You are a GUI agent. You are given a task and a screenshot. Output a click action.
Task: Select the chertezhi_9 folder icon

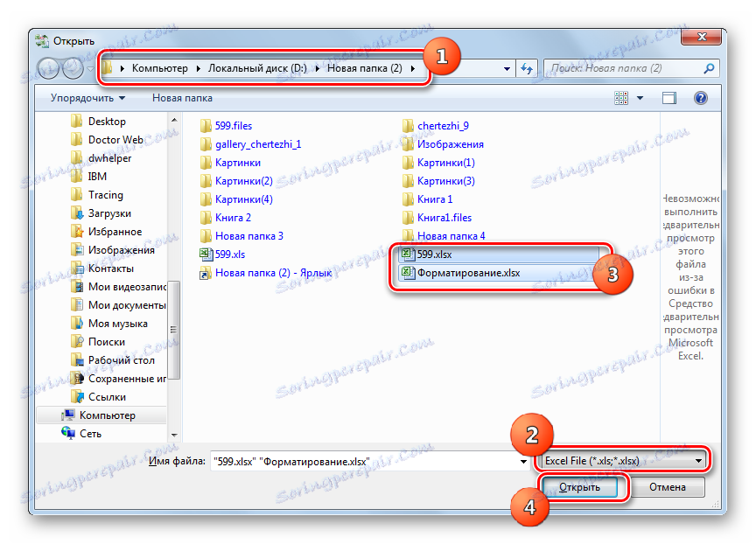408,126
